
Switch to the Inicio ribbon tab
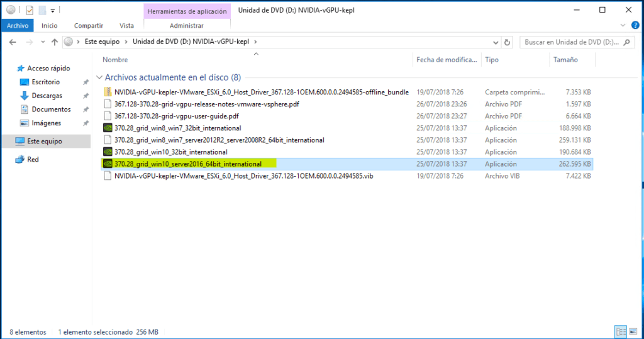tap(49, 26)
